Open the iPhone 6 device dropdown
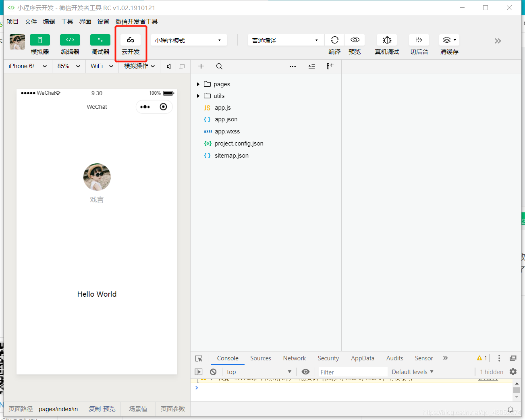 click(x=28, y=66)
